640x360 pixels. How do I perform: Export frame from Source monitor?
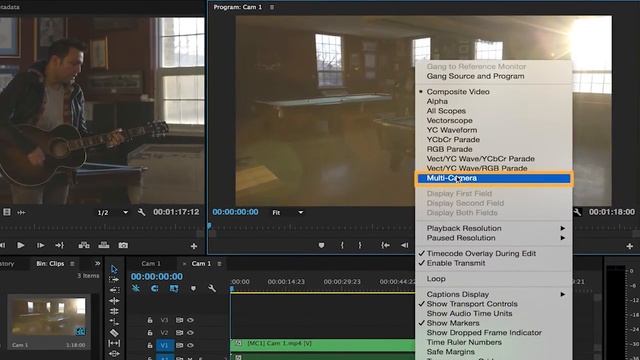(x=123, y=245)
